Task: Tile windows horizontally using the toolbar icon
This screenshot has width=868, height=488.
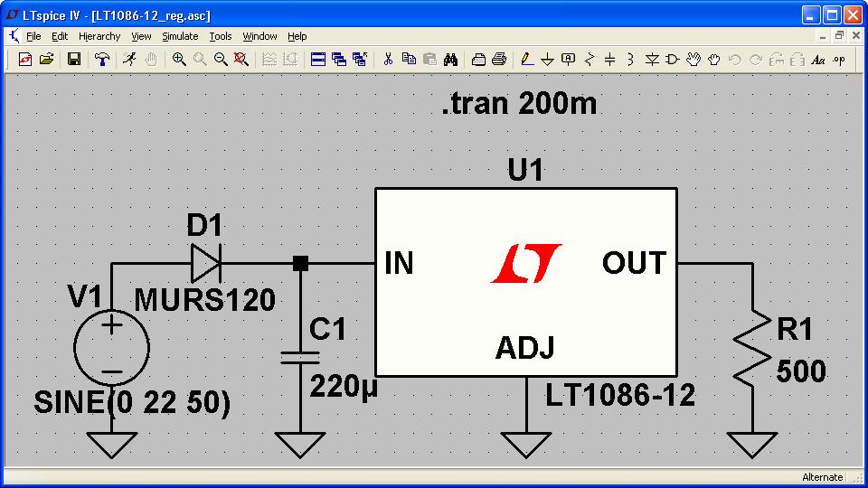Action: click(318, 60)
